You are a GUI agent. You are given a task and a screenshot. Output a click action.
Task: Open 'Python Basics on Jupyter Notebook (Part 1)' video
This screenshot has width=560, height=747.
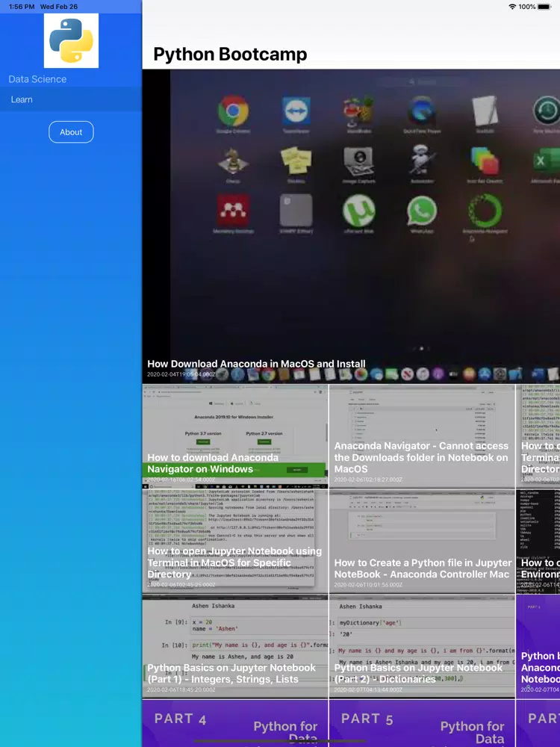pyautogui.click(x=235, y=646)
